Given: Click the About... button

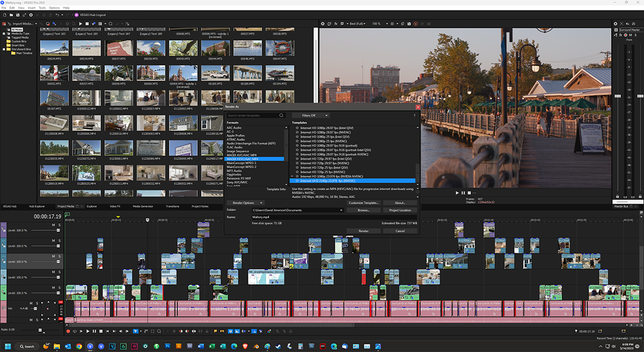Looking at the screenshot, I should pos(400,203).
